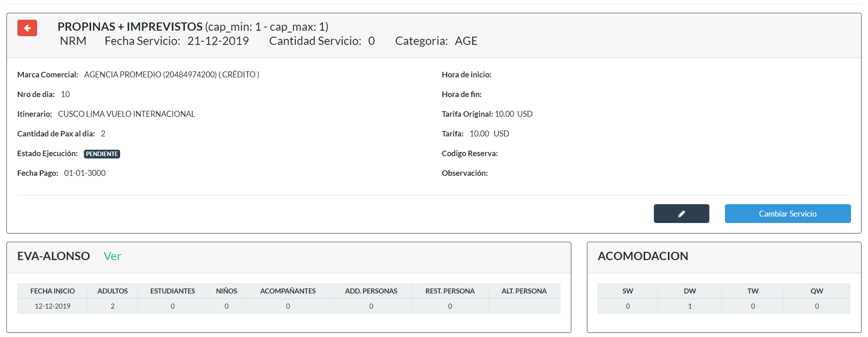This screenshot has height=337, width=868.
Task: Select the ADULTOS column header
Action: tap(112, 291)
